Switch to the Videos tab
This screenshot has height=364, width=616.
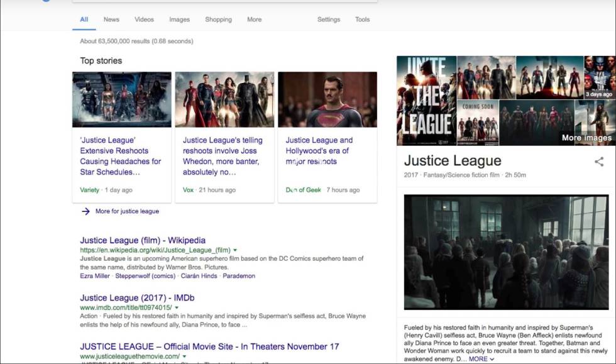coord(144,19)
